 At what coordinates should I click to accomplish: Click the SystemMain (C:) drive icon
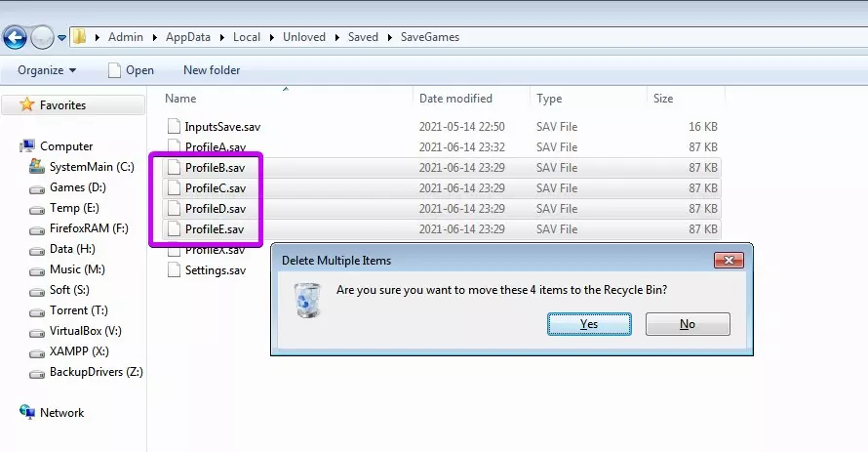(x=36, y=166)
